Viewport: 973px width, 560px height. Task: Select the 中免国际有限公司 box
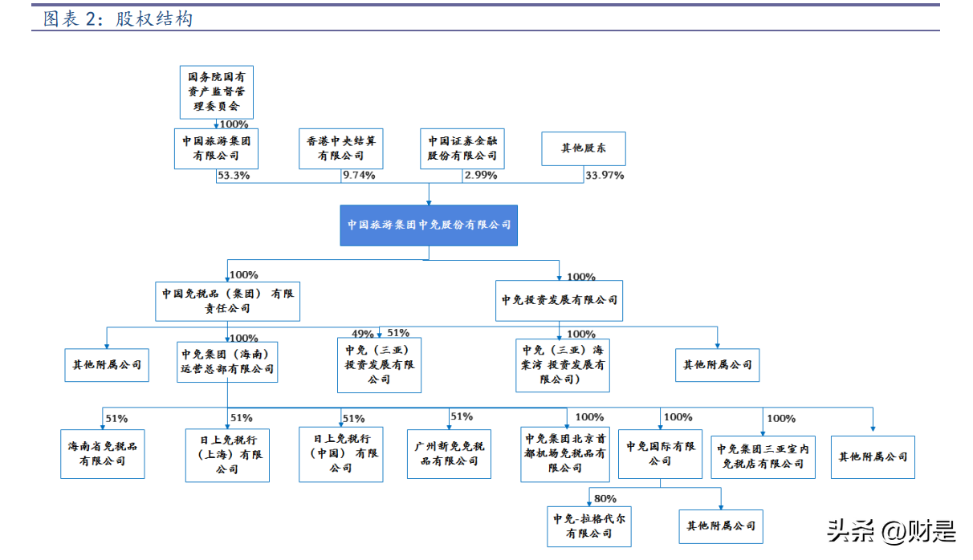click(x=661, y=454)
